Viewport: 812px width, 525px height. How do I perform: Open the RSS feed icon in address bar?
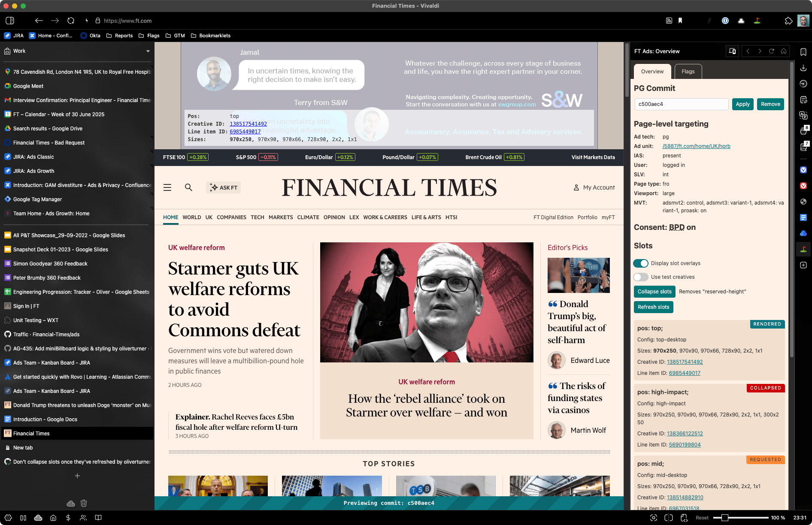tap(669, 21)
